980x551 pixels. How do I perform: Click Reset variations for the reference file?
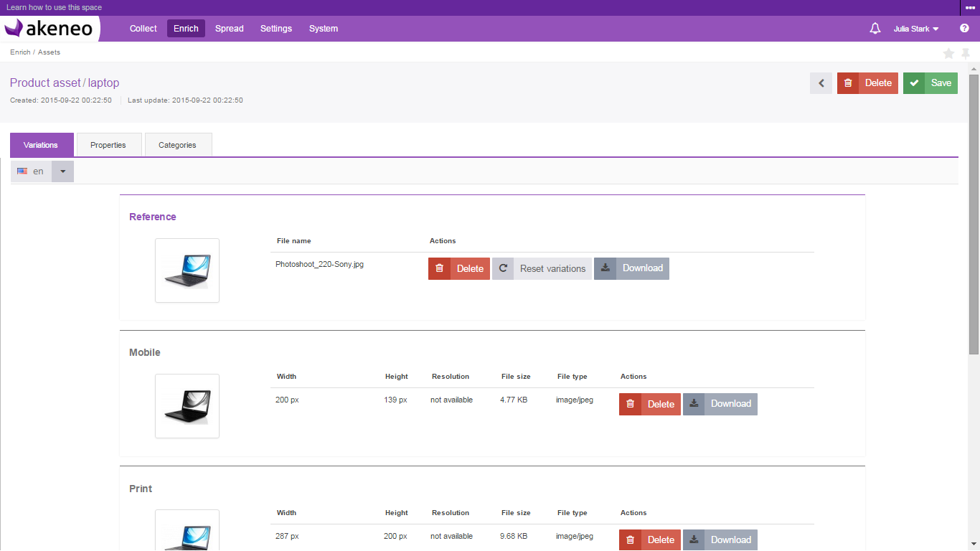[542, 268]
